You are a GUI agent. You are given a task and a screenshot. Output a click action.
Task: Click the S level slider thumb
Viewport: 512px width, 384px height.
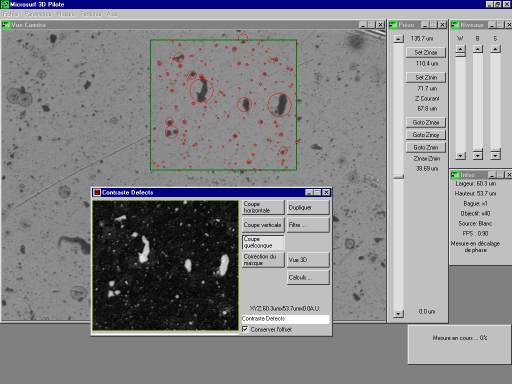coord(495,150)
